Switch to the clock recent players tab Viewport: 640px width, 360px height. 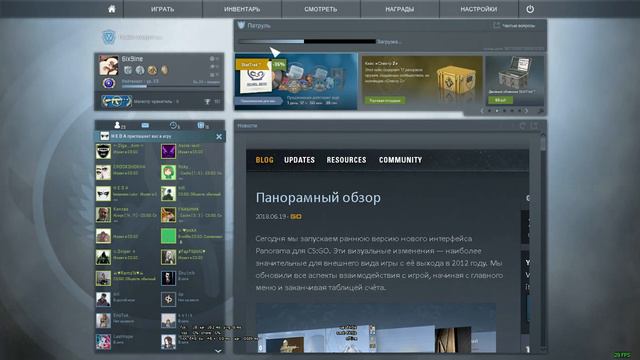(x=173, y=125)
